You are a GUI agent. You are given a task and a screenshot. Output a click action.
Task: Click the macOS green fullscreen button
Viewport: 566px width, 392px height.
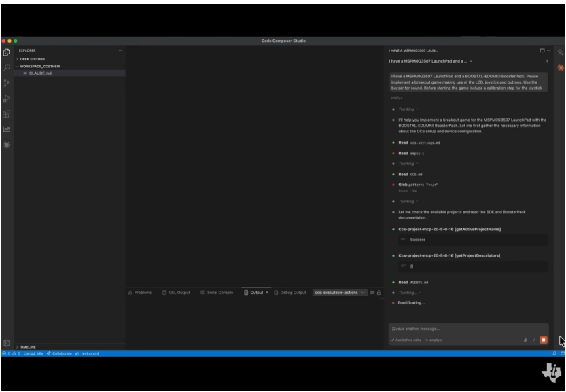pos(15,41)
